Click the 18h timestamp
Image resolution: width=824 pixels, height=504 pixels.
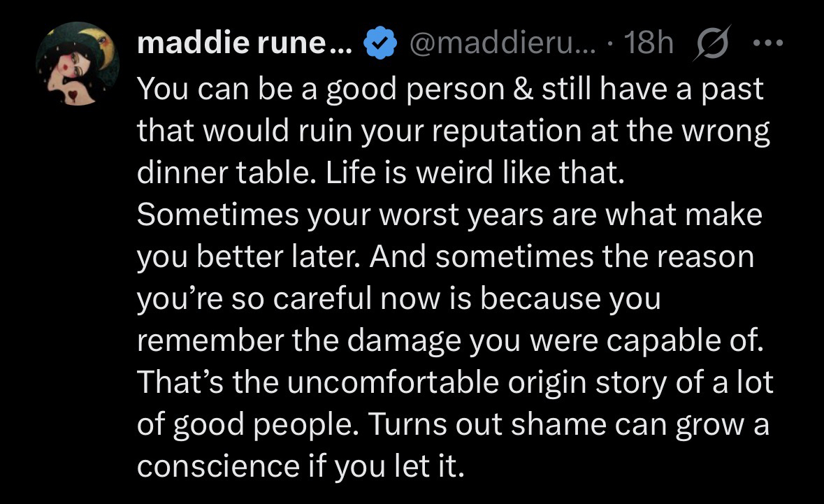coord(650,45)
